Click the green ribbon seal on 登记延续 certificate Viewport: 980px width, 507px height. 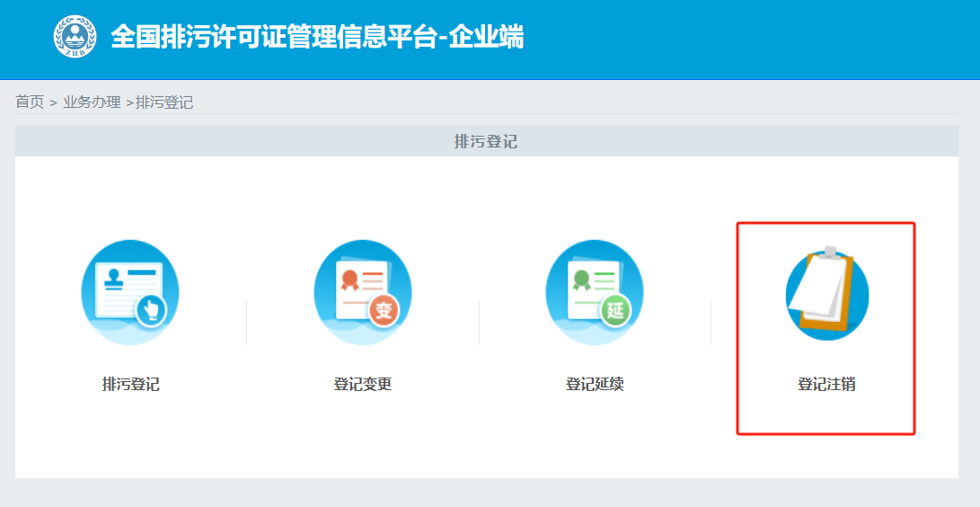click(581, 277)
